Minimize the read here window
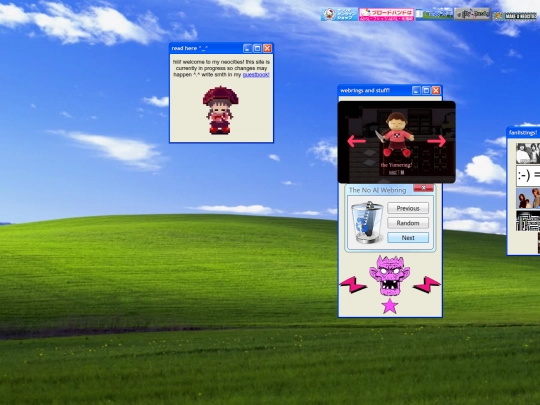This screenshot has height=405, width=540. (x=247, y=48)
